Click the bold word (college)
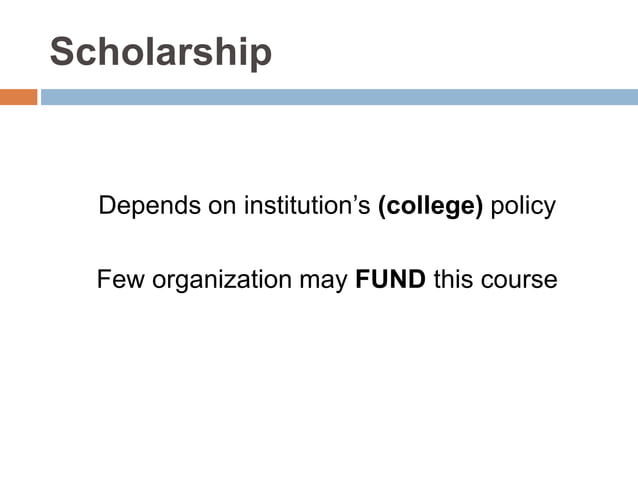This screenshot has width=638, height=478. (x=430, y=206)
